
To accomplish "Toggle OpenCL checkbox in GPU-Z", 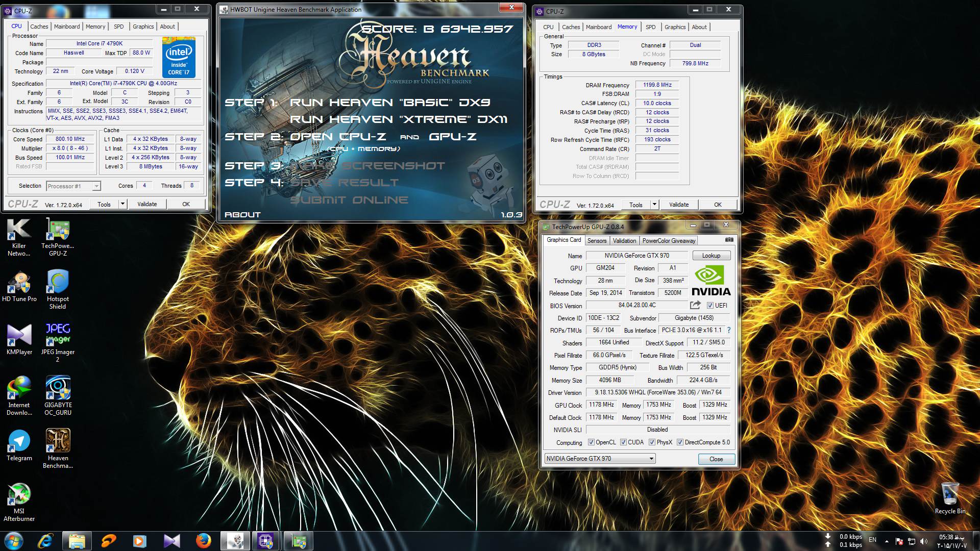I will click(591, 442).
